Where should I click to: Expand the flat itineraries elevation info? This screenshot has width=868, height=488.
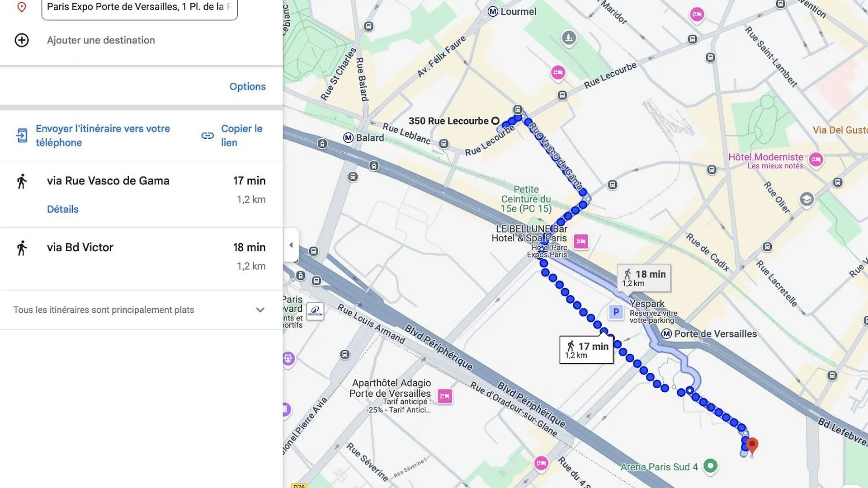(260, 310)
